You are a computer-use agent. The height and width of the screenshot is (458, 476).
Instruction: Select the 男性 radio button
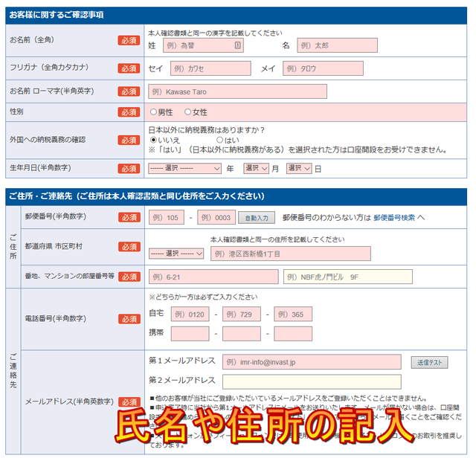[x=153, y=112]
